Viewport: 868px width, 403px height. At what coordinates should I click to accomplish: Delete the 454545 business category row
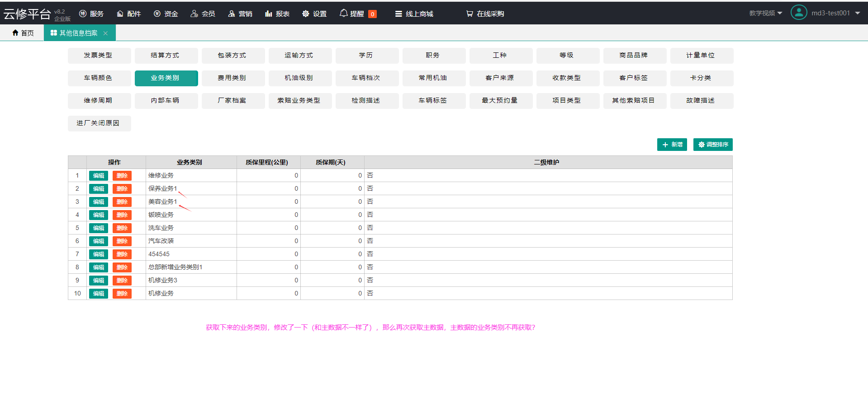click(122, 254)
